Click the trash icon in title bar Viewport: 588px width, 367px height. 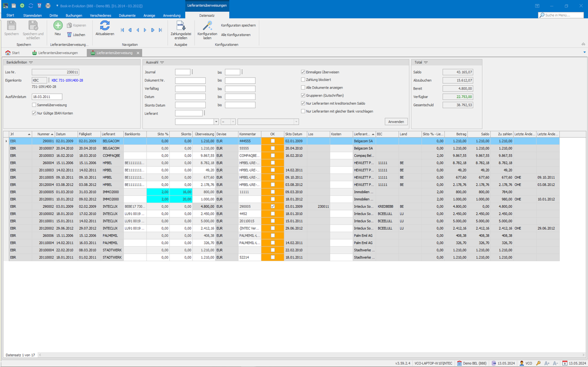click(x=39, y=6)
